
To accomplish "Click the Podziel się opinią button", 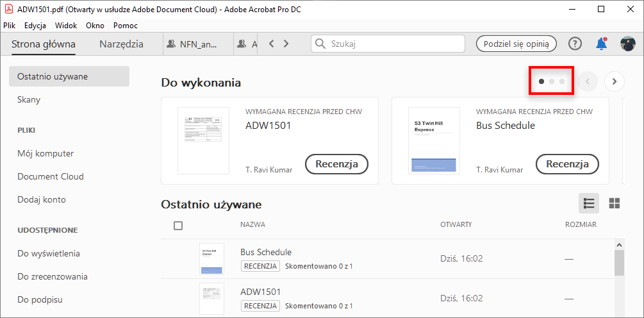I will click(516, 44).
